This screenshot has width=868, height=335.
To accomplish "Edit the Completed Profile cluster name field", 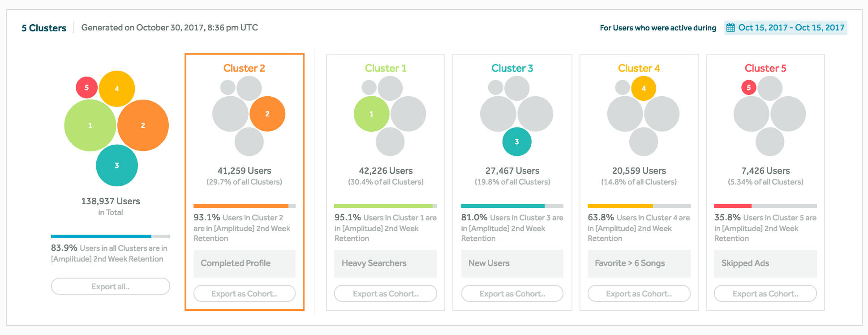I will click(244, 263).
